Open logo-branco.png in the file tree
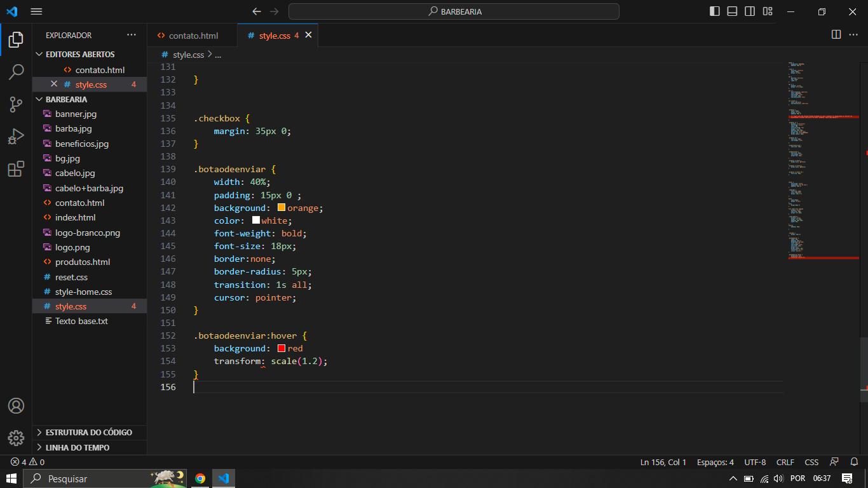Screen dimensions: 868x488 coord(90,233)
